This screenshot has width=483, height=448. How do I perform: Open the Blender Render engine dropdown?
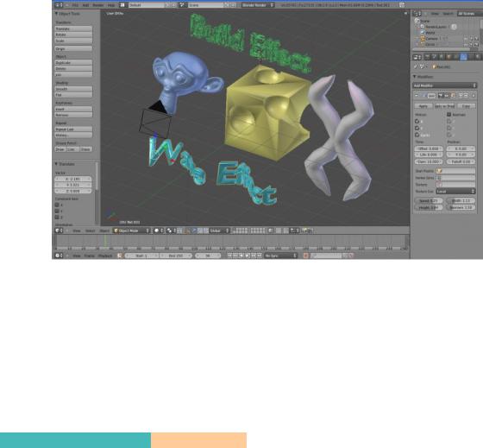[x=258, y=5]
